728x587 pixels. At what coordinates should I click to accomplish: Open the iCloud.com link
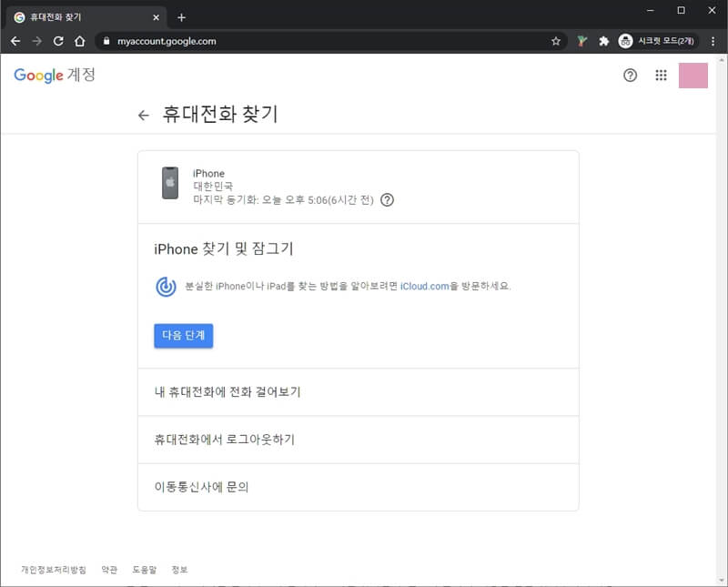425,286
